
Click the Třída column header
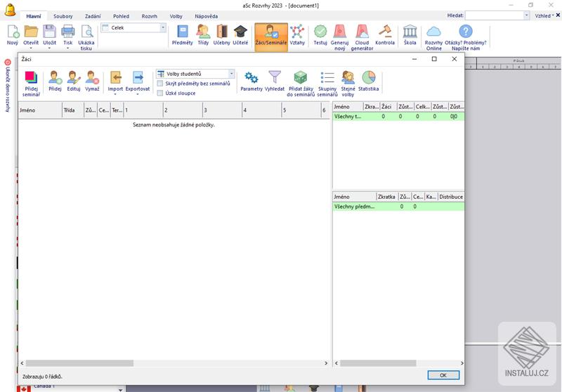click(x=73, y=110)
